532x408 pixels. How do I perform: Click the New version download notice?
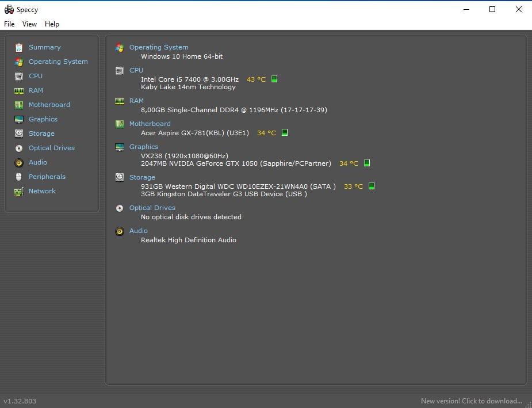(471, 401)
